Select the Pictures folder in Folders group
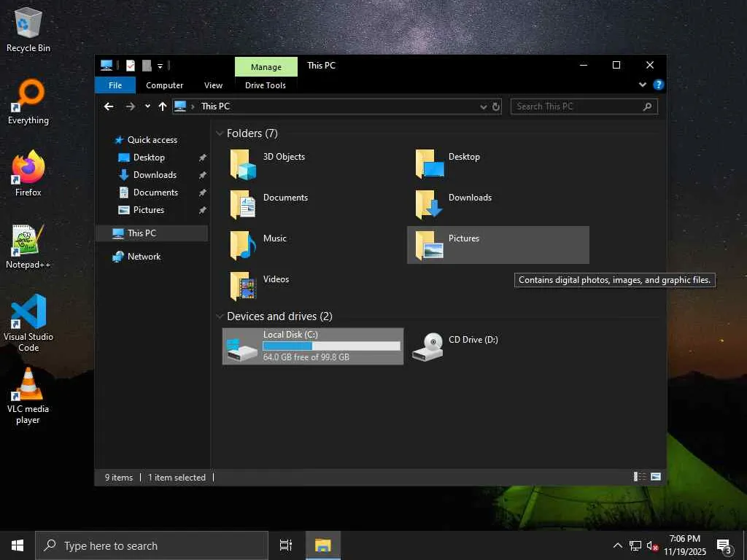 (498, 245)
